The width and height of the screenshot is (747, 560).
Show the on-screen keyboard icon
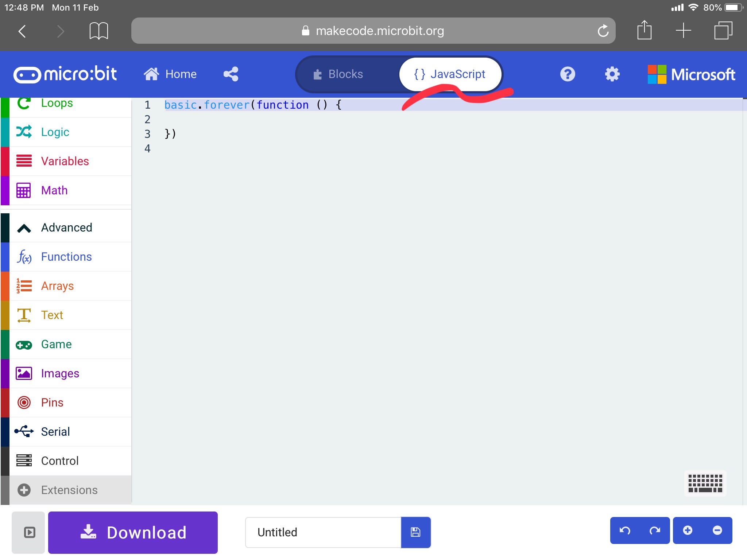[705, 483]
